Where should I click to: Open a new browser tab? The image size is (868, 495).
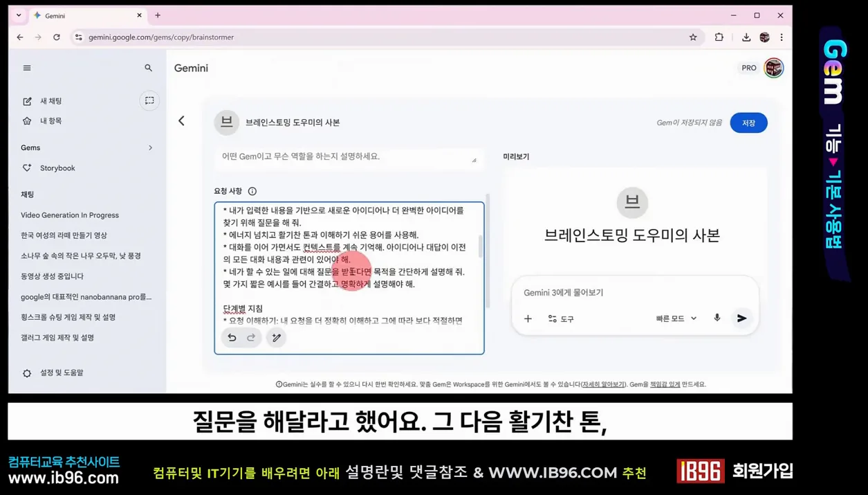tap(158, 15)
